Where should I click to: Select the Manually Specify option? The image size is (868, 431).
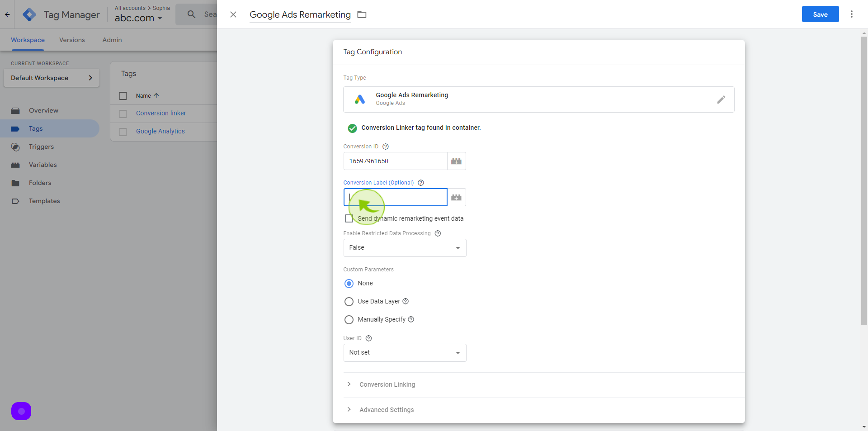349,320
